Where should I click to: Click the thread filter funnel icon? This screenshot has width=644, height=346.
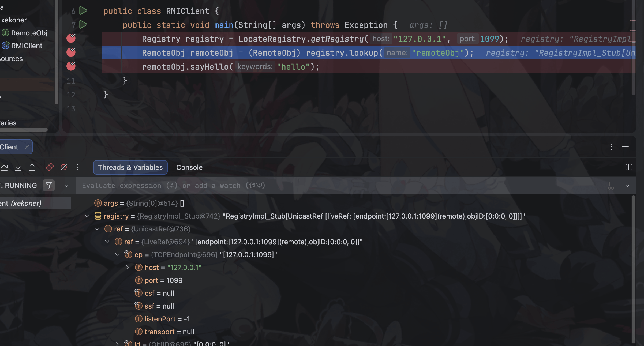(x=48, y=185)
